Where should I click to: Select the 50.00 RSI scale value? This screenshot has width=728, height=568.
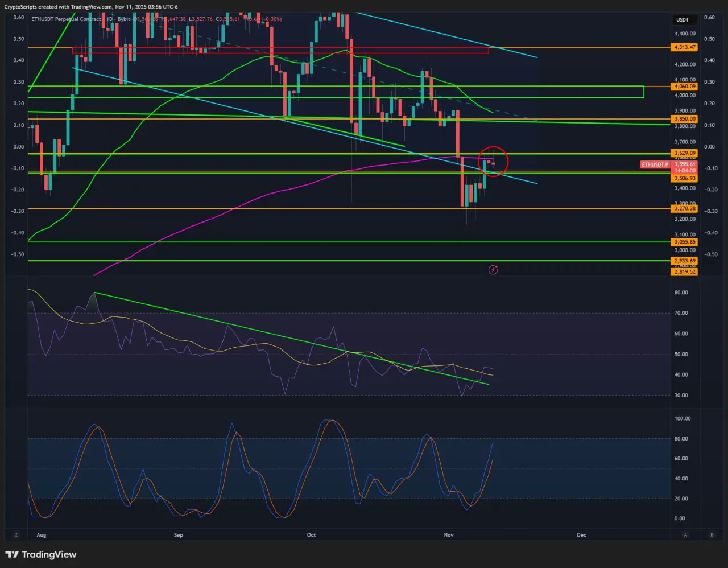click(x=681, y=354)
